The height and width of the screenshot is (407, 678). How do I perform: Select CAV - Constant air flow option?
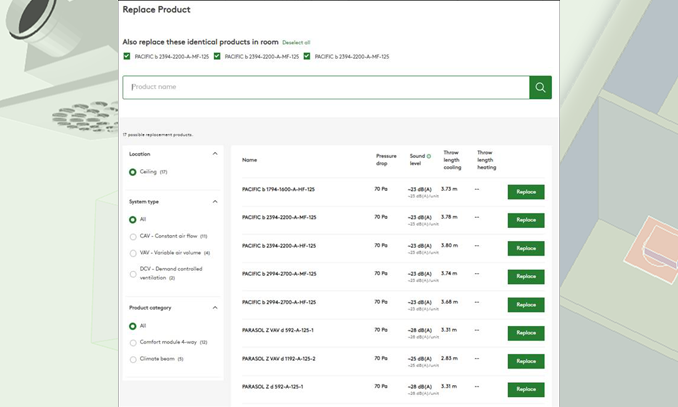point(133,237)
